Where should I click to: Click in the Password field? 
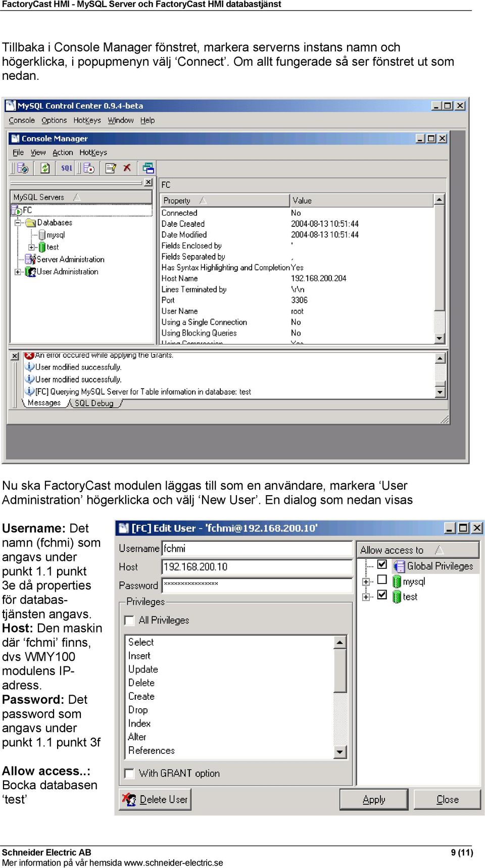257,585
